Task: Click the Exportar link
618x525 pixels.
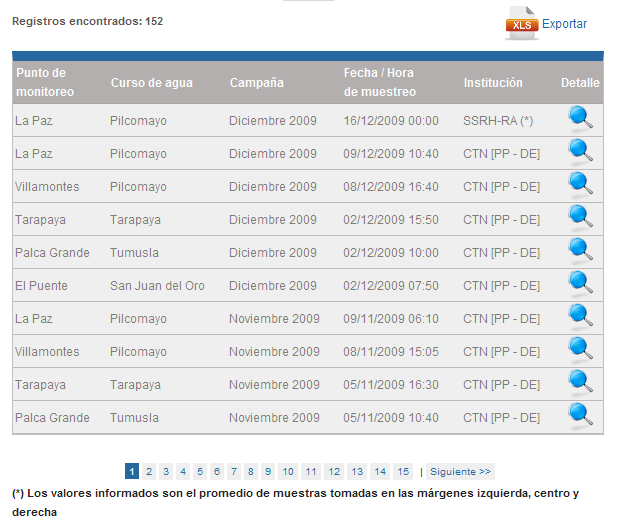Action: 564,24
